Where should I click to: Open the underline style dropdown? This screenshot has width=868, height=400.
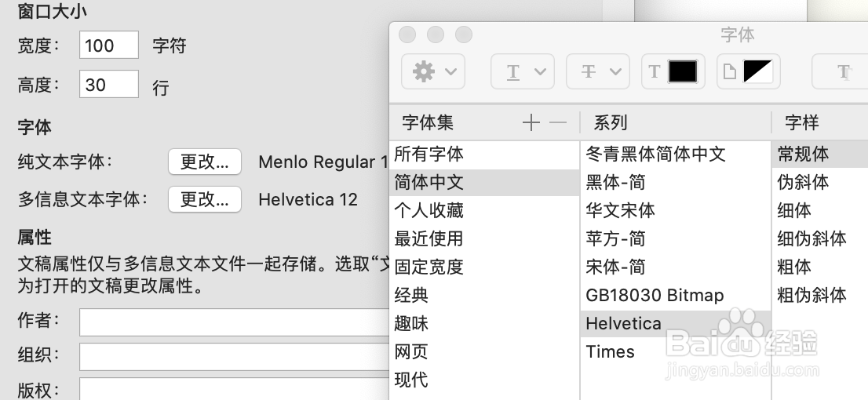[x=522, y=72]
